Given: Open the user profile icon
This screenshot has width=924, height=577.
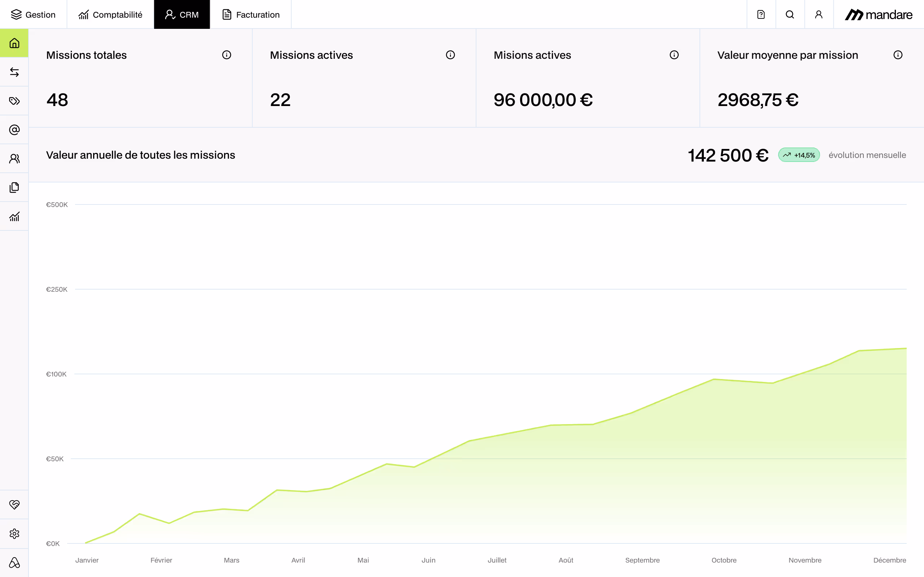Looking at the screenshot, I should coord(818,14).
